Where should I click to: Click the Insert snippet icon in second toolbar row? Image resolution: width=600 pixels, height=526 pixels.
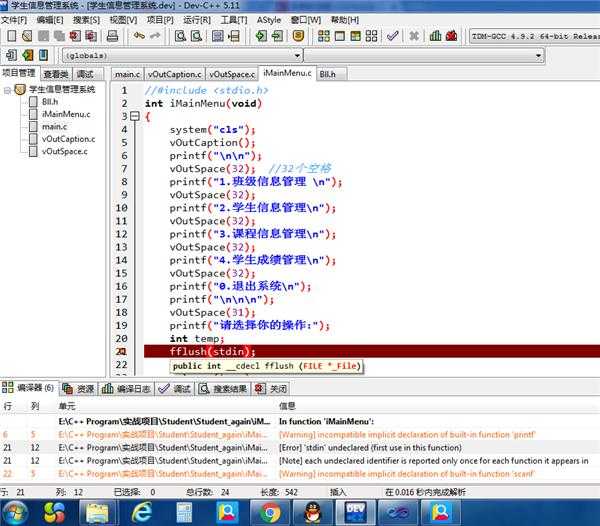pyautogui.click(x=11, y=55)
